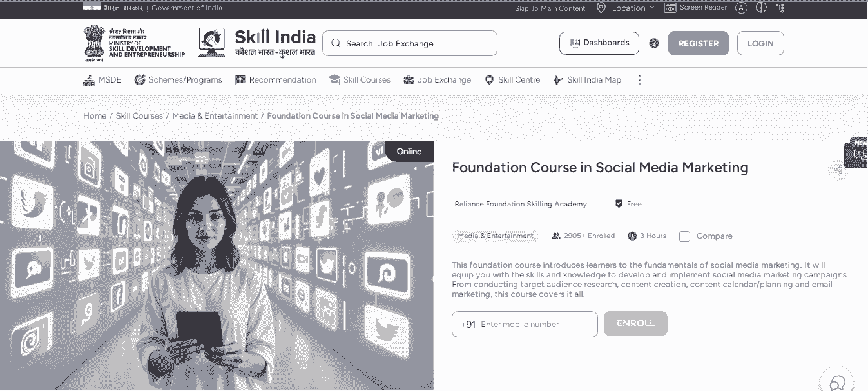Open the Dashboards menu button

coord(599,43)
